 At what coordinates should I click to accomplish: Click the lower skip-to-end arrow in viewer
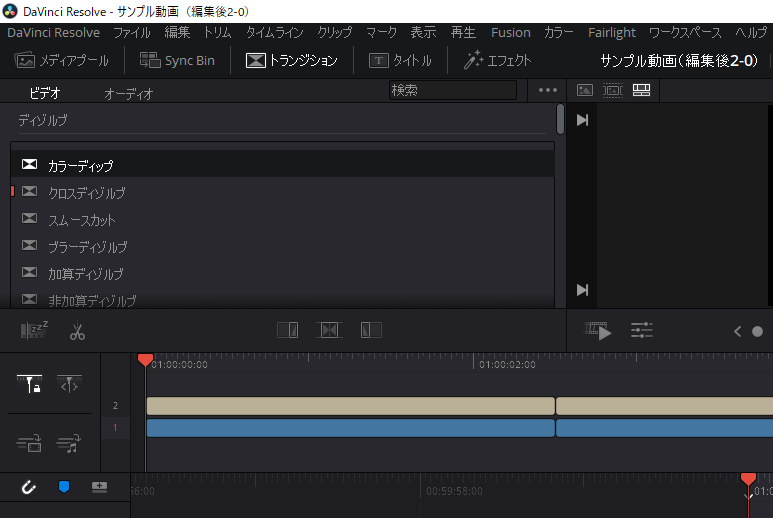click(582, 290)
